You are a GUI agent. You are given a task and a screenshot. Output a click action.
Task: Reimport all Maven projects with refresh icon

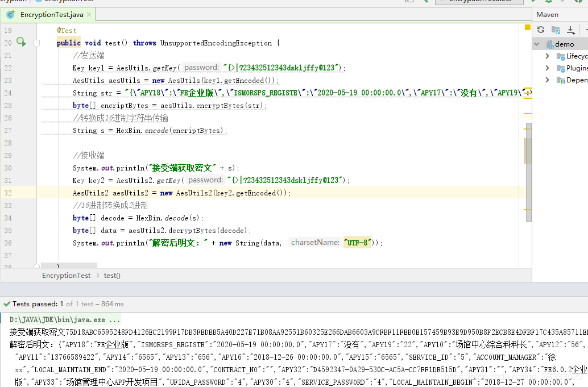(541, 30)
